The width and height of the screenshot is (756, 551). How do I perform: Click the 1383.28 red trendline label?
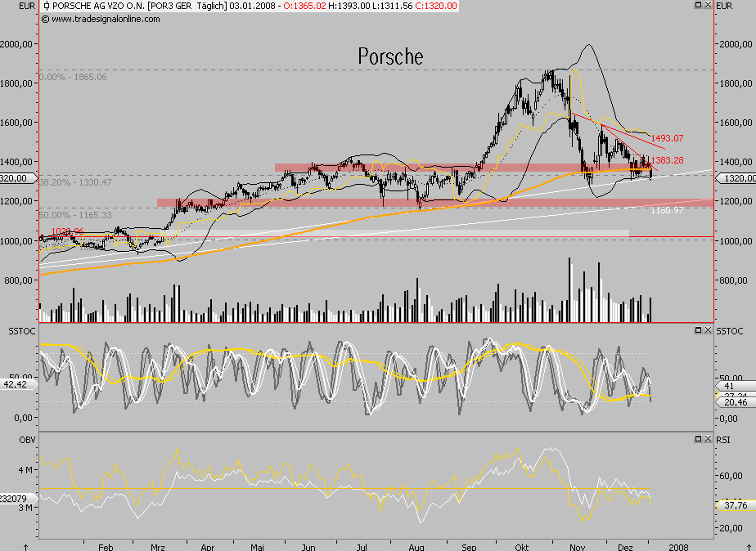667,160
